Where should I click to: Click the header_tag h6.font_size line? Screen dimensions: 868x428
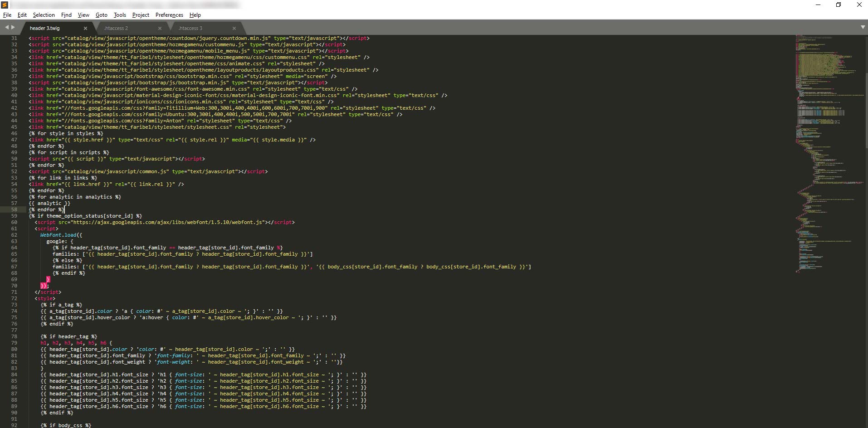click(204, 406)
